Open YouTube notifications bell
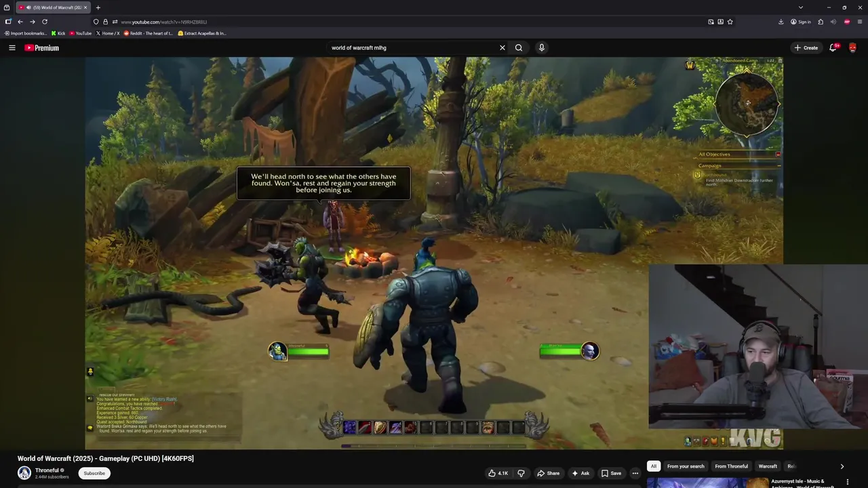Screen dimensions: 868x488 click(x=833, y=47)
